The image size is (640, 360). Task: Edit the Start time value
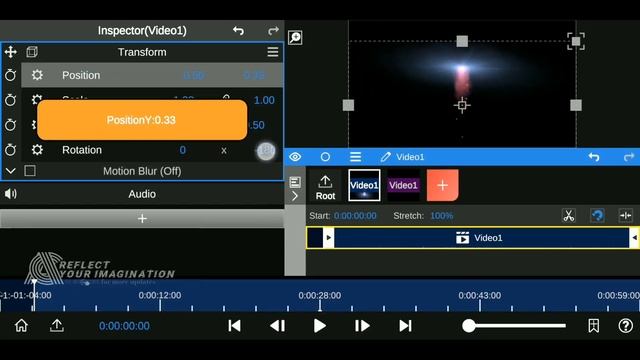[355, 216]
